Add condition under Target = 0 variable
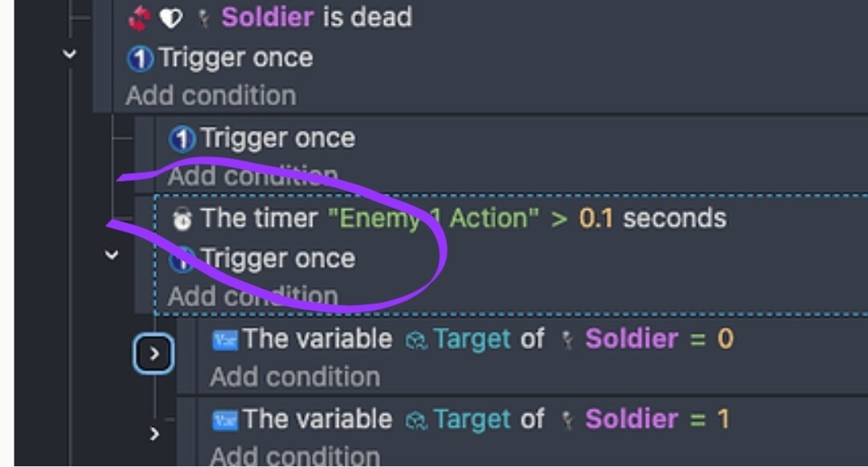Screen dimensions: 868x467 tap(295, 377)
